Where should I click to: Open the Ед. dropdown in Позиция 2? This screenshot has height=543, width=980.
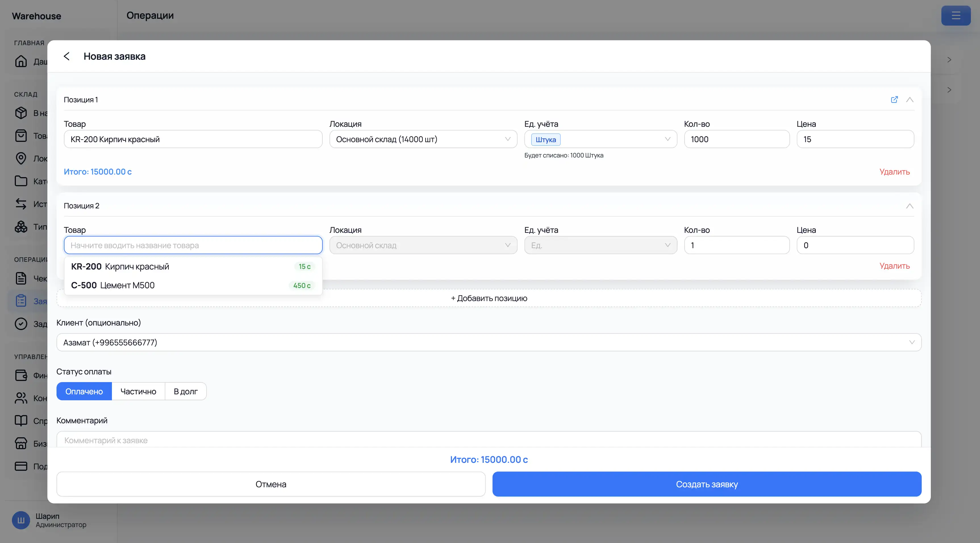pos(601,245)
